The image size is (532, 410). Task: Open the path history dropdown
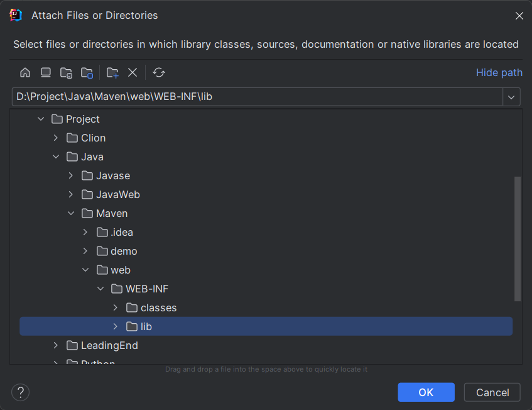512,97
